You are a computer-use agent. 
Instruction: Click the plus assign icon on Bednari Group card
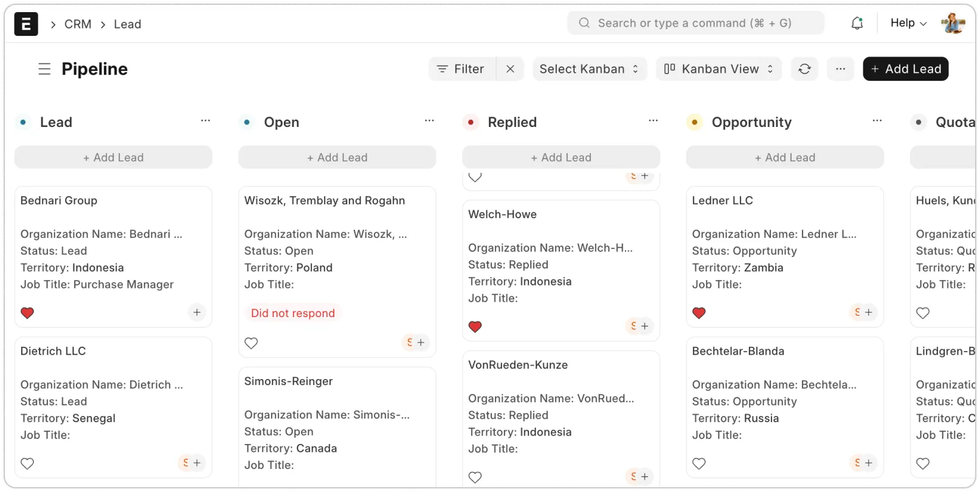click(196, 312)
